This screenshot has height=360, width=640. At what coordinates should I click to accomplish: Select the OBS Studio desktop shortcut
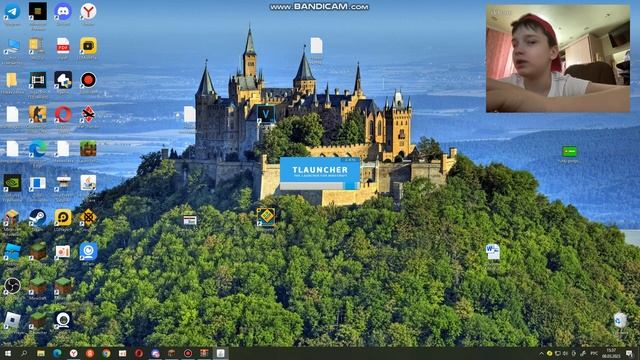(12, 286)
